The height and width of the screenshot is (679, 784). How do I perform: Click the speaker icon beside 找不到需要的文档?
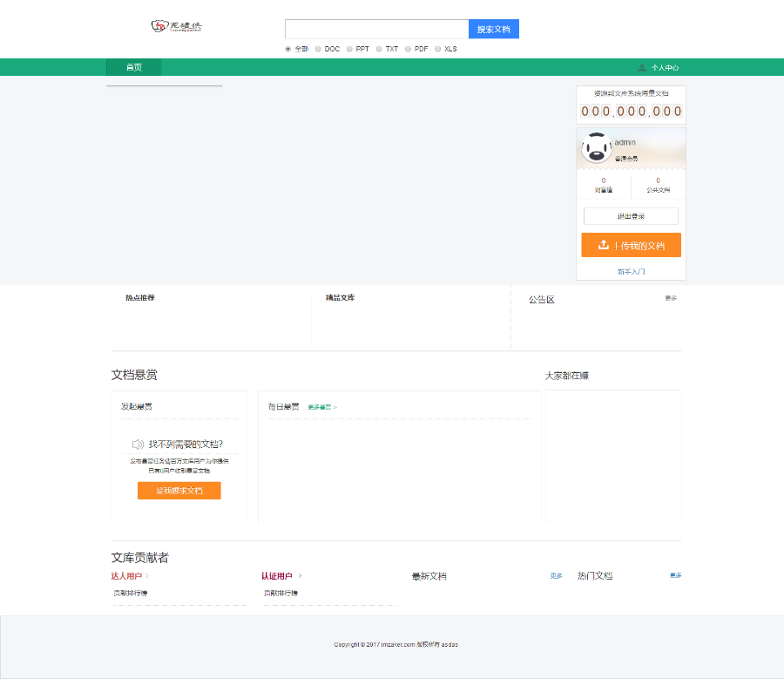(138, 445)
